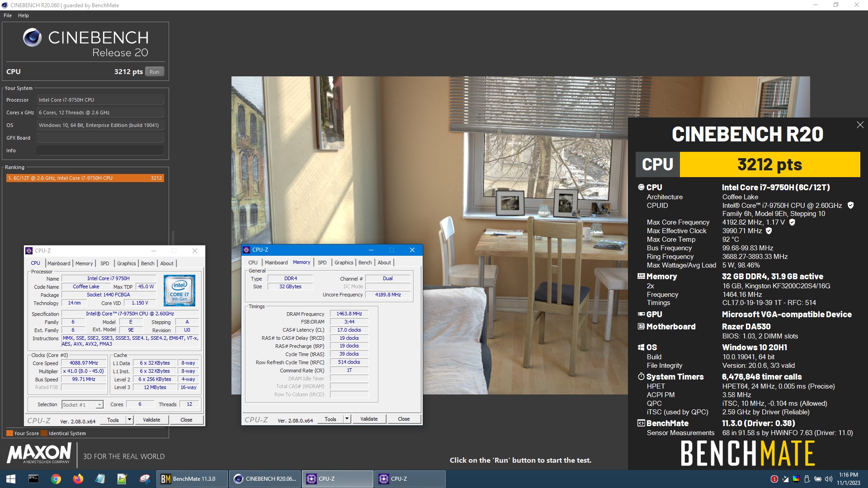Viewport: 868px width, 488px height.
Task: Click the Close button in left CPU-Z window
Action: coord(186,420)
